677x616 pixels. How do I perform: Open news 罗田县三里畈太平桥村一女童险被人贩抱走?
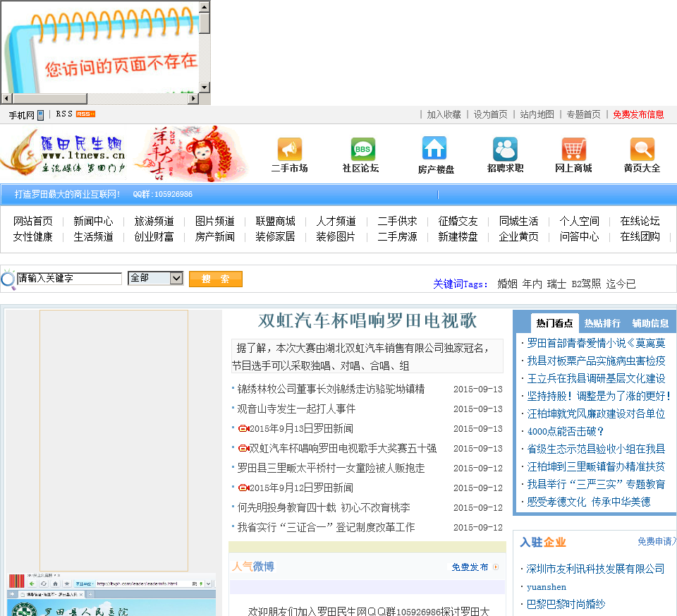[331, 468]
